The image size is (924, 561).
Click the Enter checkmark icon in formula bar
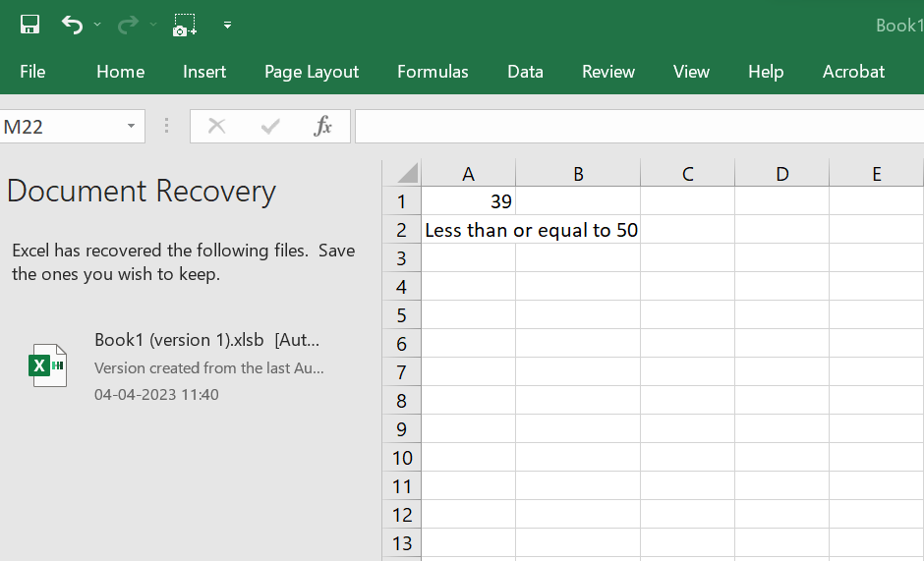click(x=270, y=126)
